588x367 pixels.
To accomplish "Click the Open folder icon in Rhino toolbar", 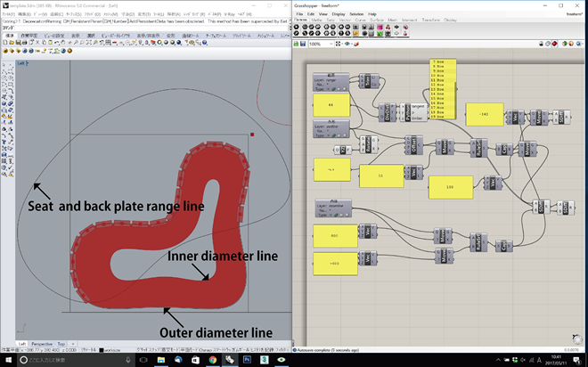I will (12, 43).
